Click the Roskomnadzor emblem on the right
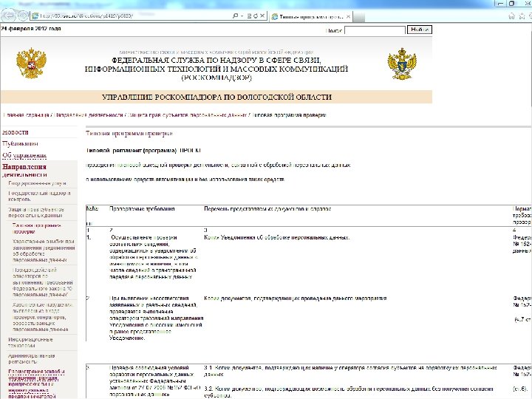The height and width of the screenshot is (399, 532). click(x=402, y=64)
